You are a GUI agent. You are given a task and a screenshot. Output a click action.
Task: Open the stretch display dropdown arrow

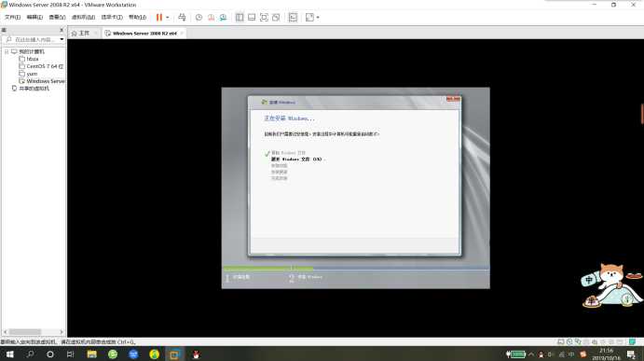[x=318, y=18]
